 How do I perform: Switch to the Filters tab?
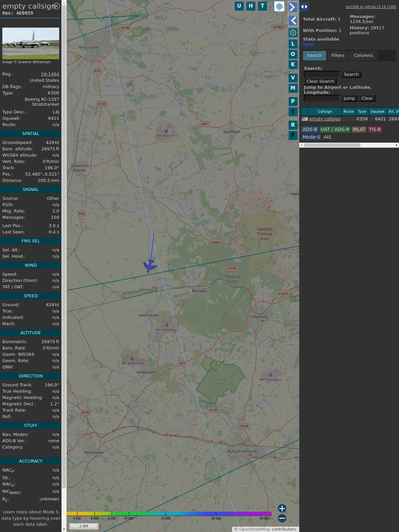point(338,56)
